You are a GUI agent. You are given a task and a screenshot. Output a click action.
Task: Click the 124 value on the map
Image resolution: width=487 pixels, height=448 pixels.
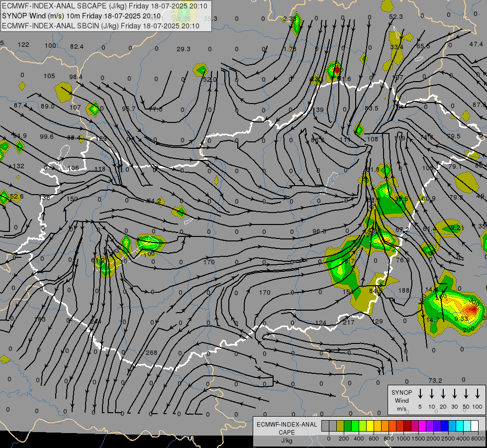pyautogui.click(x=320, y=323)
